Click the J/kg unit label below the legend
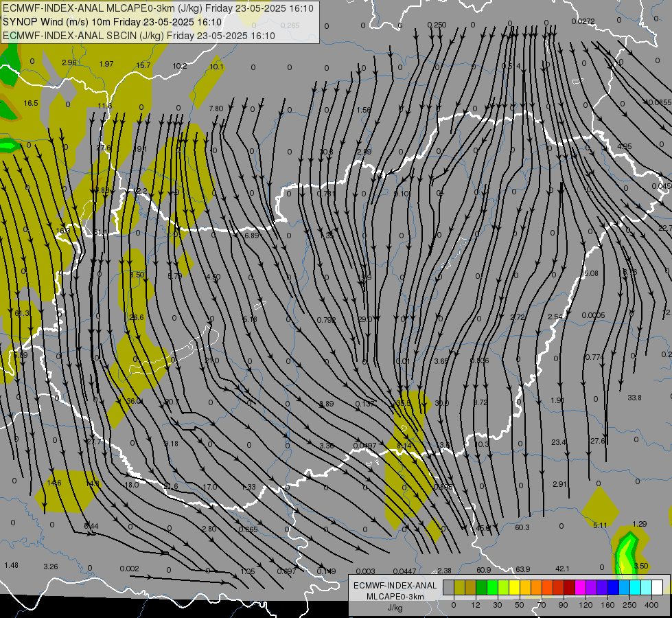The height and width of the screenshot is (618, 672). [x=395, y=608]
